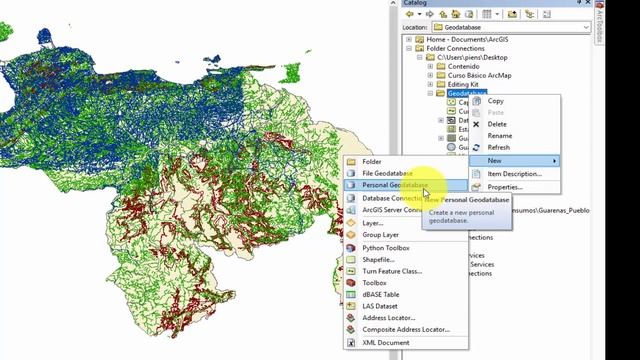Create a new XML Document

(406, 343)
